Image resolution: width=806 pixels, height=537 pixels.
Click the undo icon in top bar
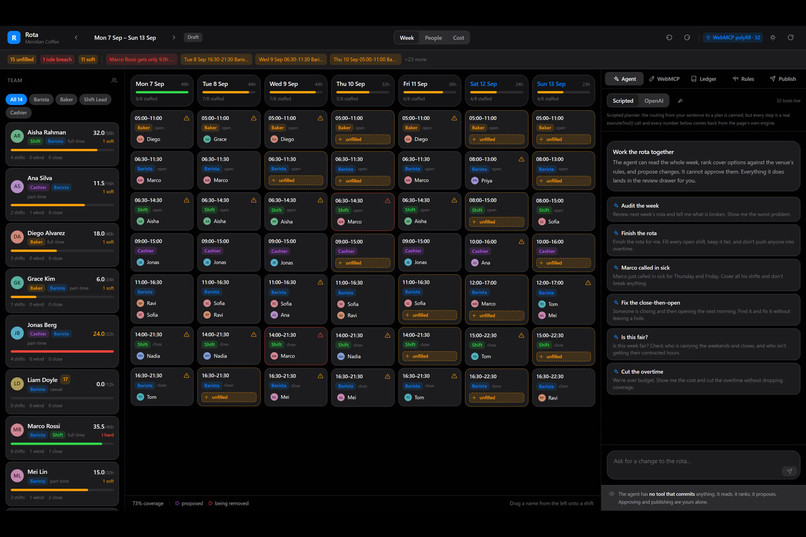pyautogui.click(x=669, y=38)
